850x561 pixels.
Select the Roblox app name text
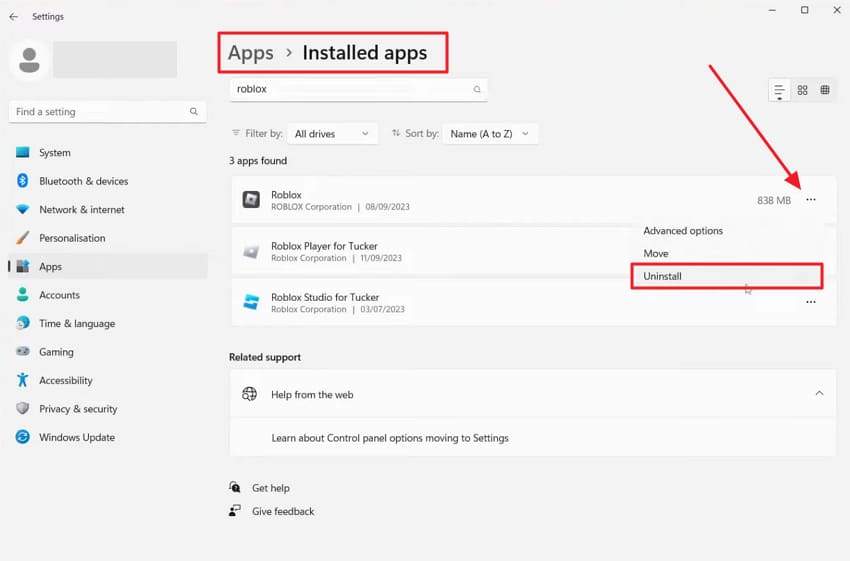286,195
